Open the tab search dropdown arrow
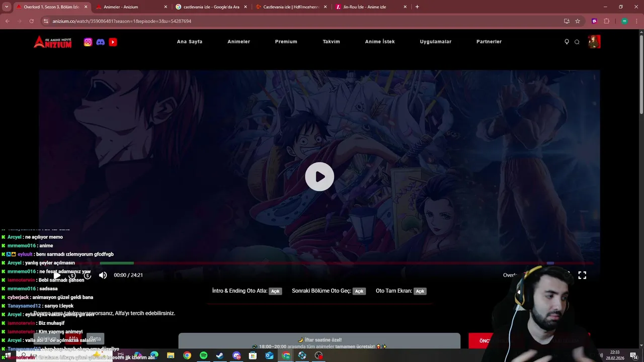 (7, 7)
